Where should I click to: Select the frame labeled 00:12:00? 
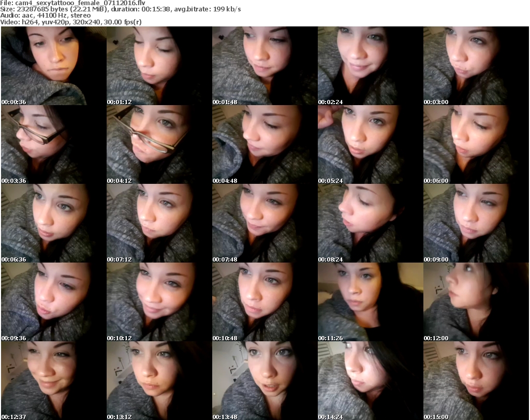coord(476,302)
